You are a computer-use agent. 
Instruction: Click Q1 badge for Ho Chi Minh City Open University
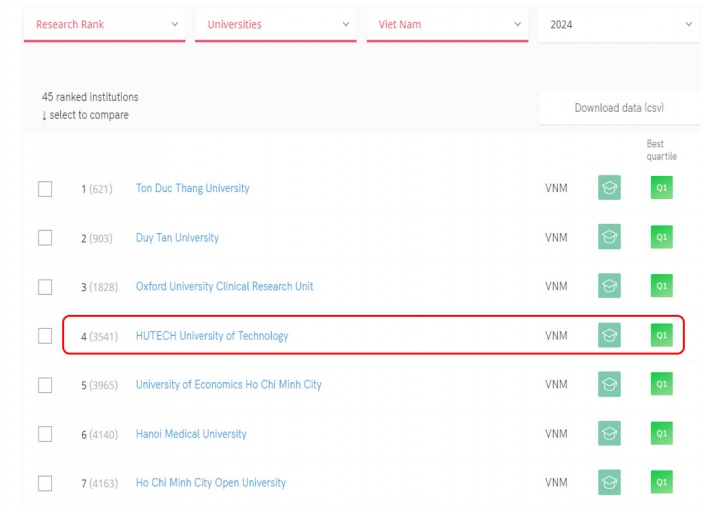click(x=662, y=482)
